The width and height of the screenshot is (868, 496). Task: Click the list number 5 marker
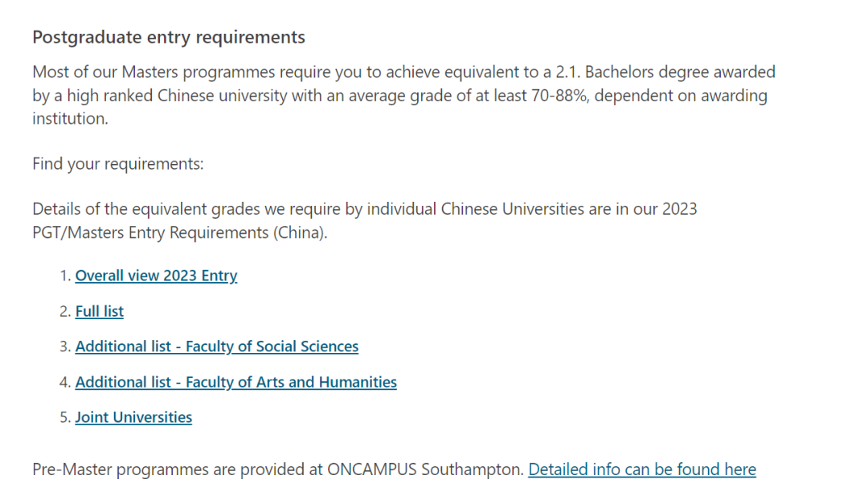pyautogui.click(x=65, y=417)
